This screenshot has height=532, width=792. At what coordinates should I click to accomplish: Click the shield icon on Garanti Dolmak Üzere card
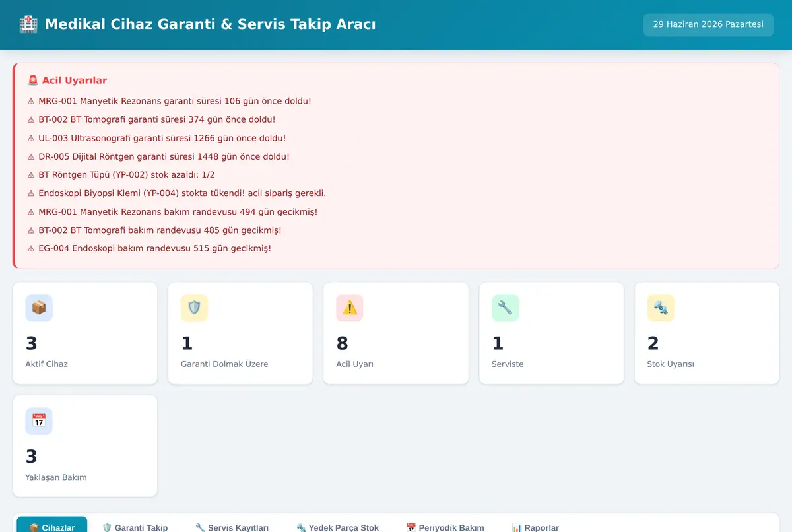(x=194, y=308)
